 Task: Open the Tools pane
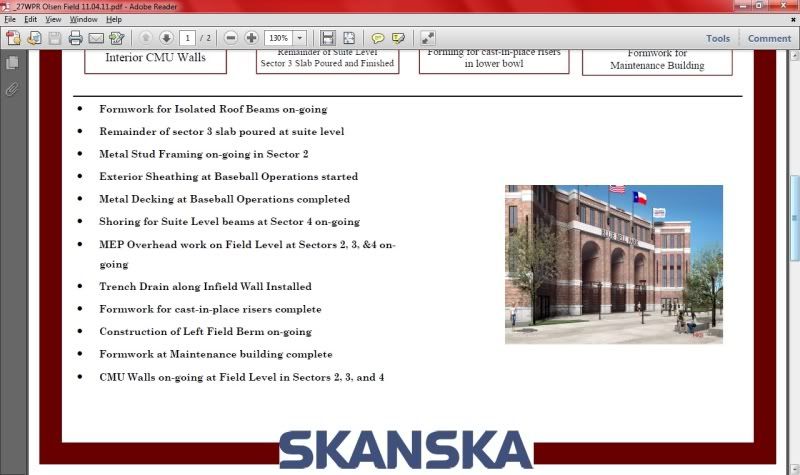point(717,39)
